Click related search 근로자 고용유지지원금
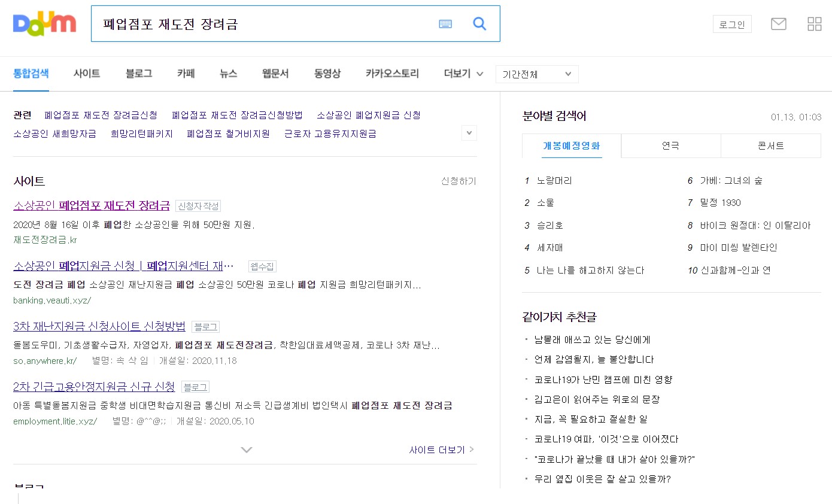Image resolution: width=832 pixels, height=504 pixels. click(330, 133)
